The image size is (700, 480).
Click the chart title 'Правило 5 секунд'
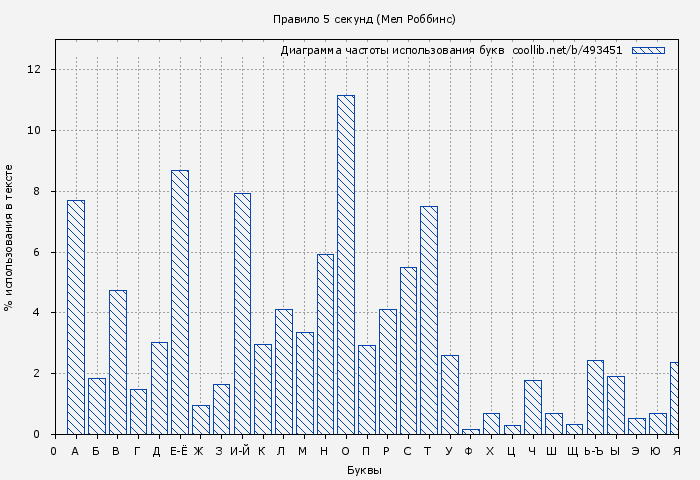[364, 19]
